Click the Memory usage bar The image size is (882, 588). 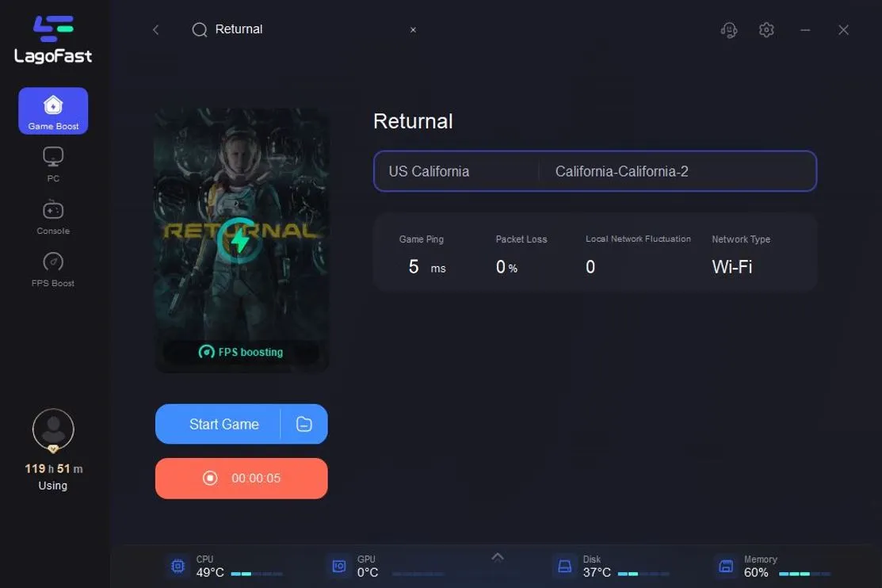coord(805,574)
